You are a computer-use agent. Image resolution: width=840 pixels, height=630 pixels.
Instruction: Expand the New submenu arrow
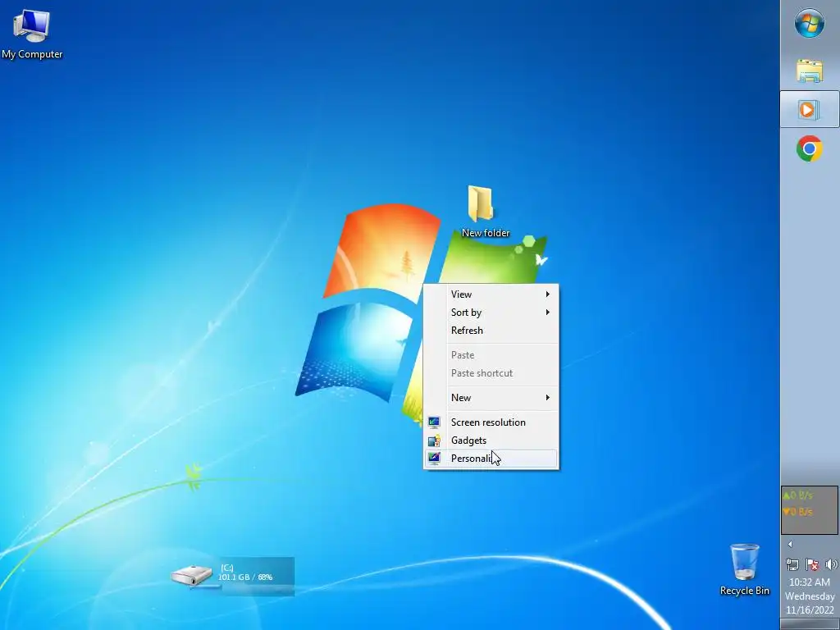click(547, 398)
